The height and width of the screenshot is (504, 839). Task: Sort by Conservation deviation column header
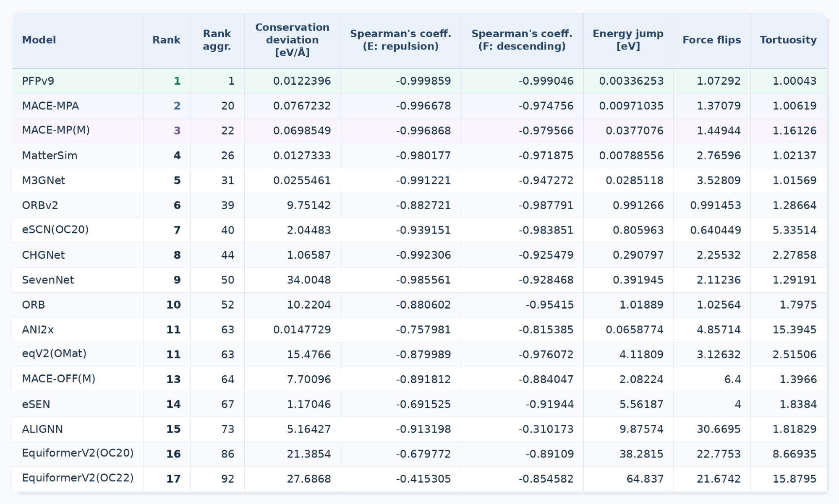pyautogui.click(x=292, y=40)
